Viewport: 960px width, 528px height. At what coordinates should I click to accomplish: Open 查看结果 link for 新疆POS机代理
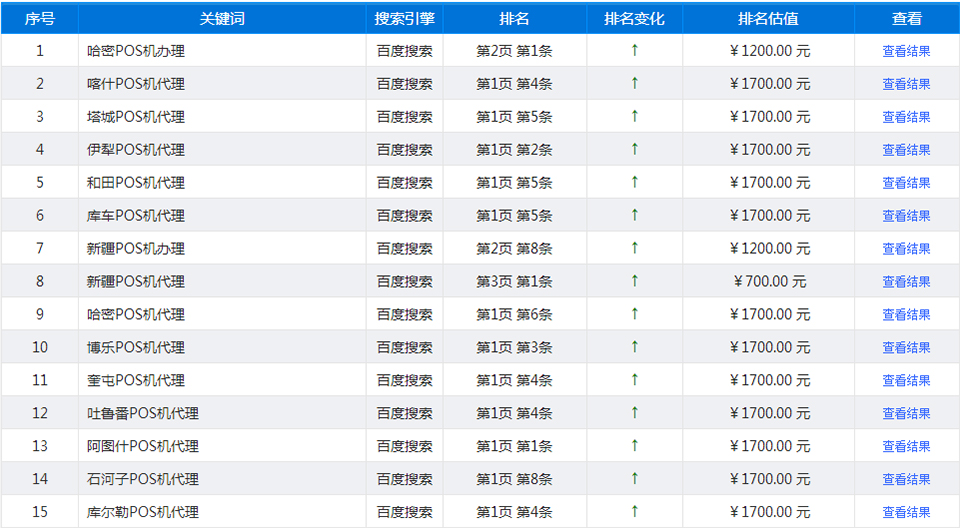(x=906, y=281)
